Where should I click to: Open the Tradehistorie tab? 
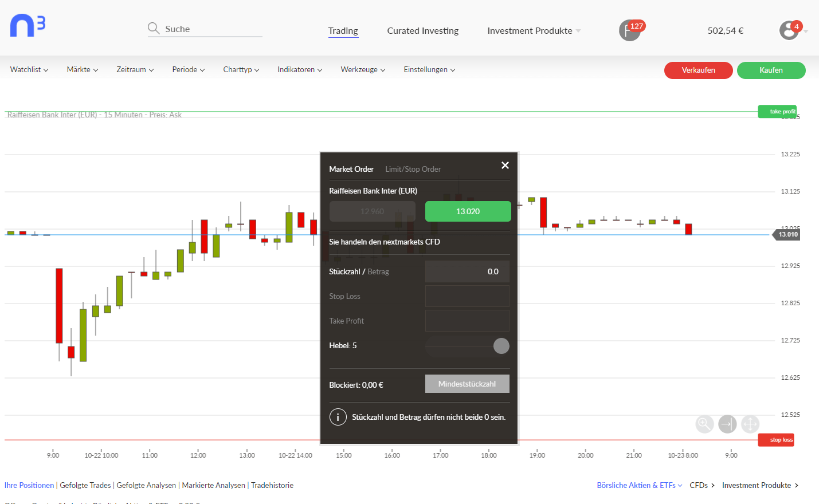[272, 485]
